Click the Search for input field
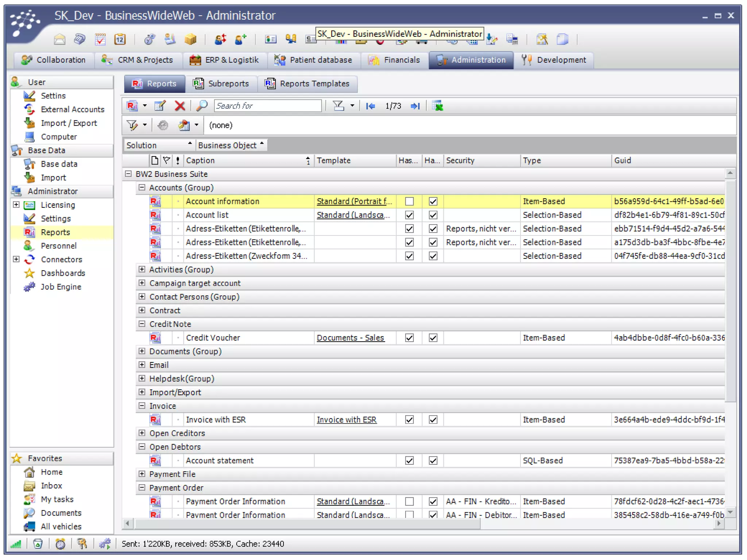This screenshot has height=560, width=747. [x=267, y=106]
